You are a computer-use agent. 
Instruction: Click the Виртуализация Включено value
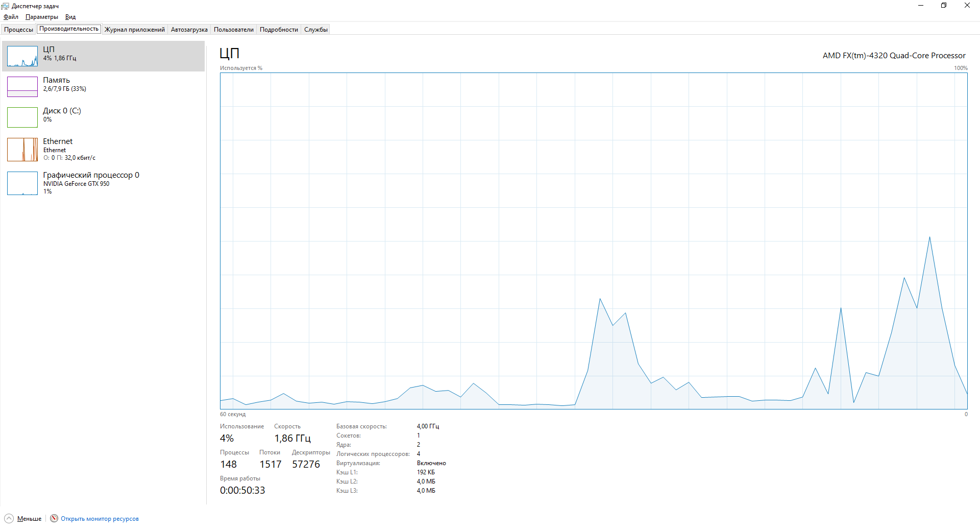[431, 463]
